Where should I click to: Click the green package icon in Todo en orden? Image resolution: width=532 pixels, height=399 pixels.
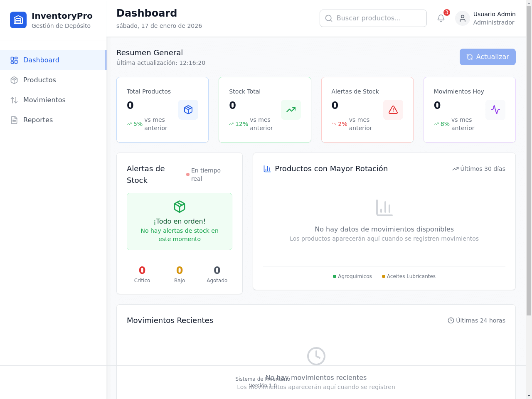tap(180, 207)
